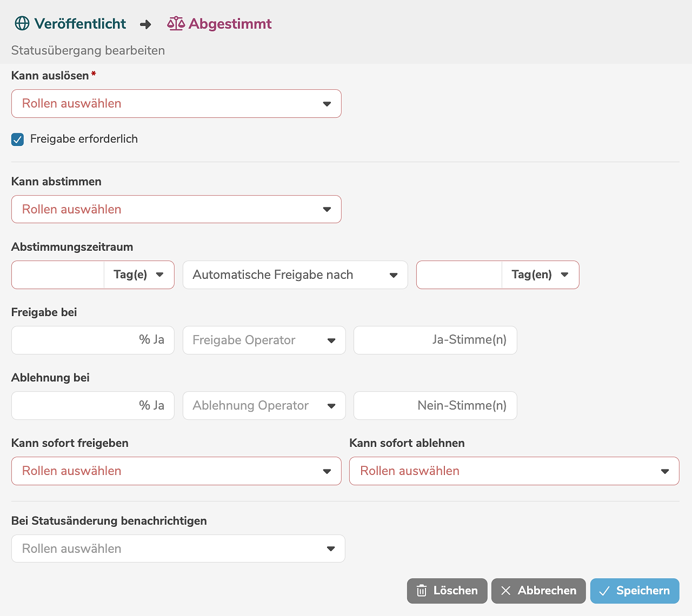The height and width of the screenshot is (616, 692).
Task: Focus the Ja-Stimme(n) input field
Action: 435,340
